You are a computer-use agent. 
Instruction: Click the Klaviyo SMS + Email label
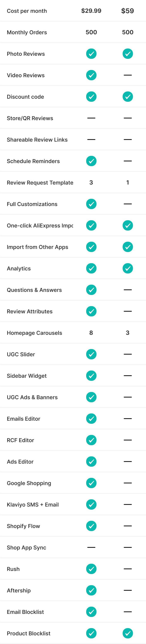tap(33, 504)
